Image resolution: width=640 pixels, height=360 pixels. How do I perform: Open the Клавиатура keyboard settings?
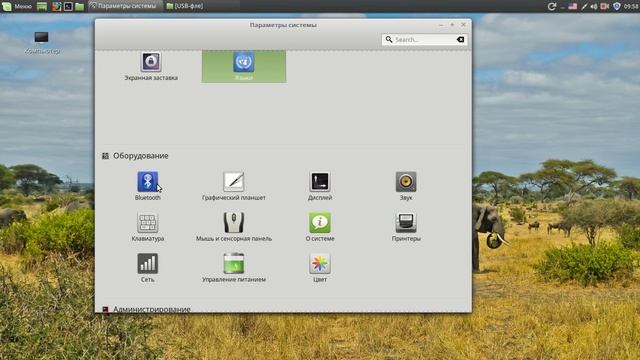(148, 227)
